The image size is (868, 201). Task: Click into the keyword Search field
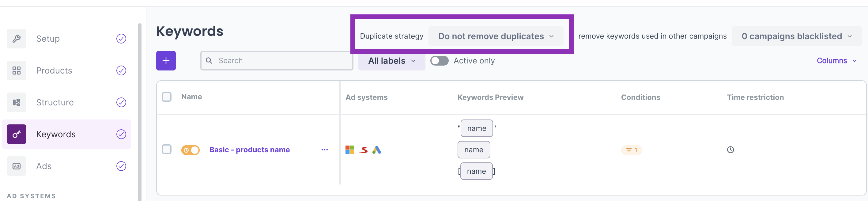pyautogui.click(x=280, y=61)
